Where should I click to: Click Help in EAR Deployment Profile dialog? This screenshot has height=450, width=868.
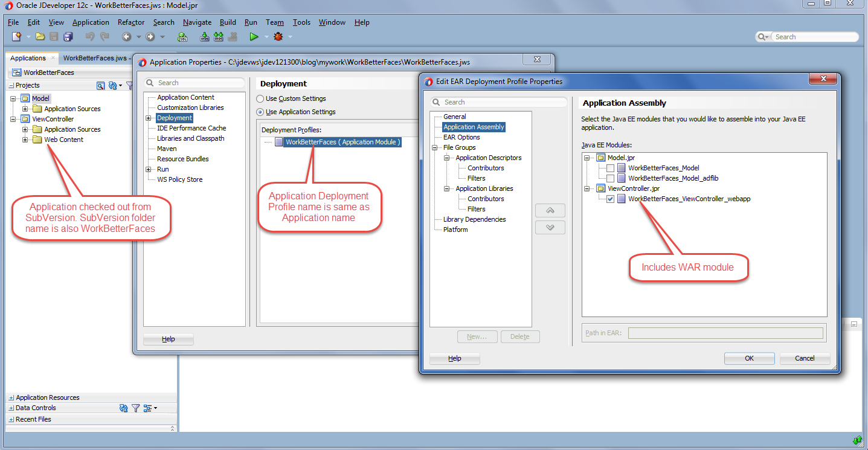coord(454,358)
